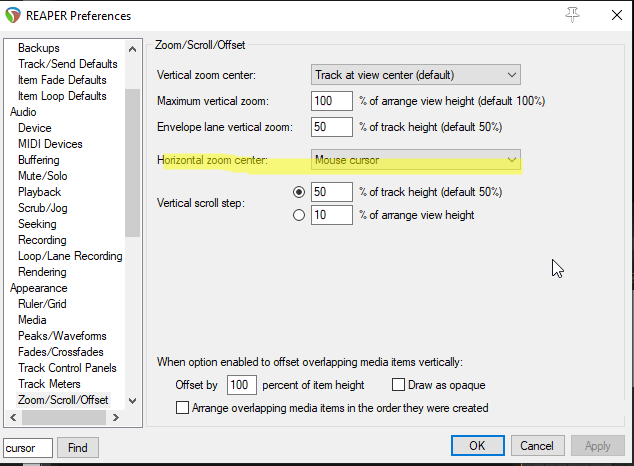The image size is (634, 466).
Task: Select the 10% of arrange view height radio button
Action: pos(299,215)
